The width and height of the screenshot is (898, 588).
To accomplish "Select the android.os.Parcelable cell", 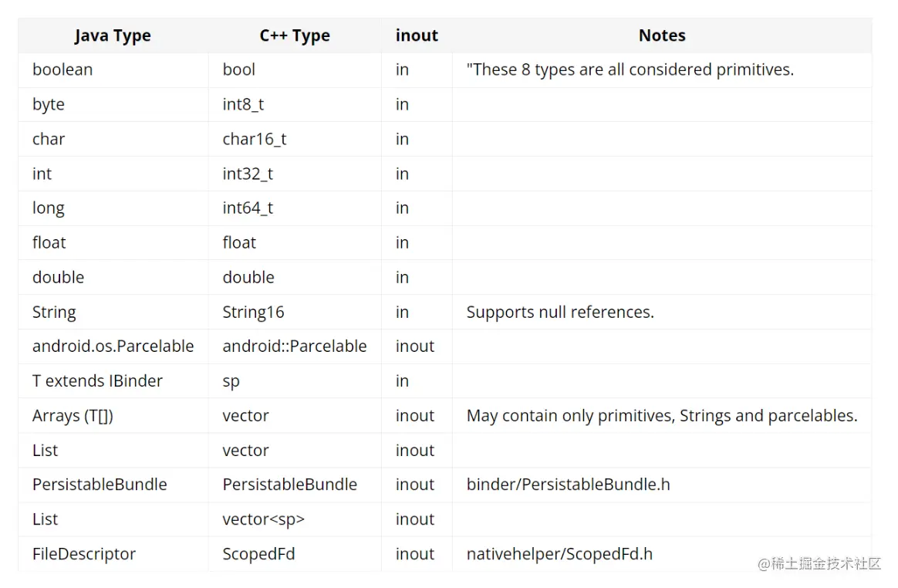I will point(113,346).
